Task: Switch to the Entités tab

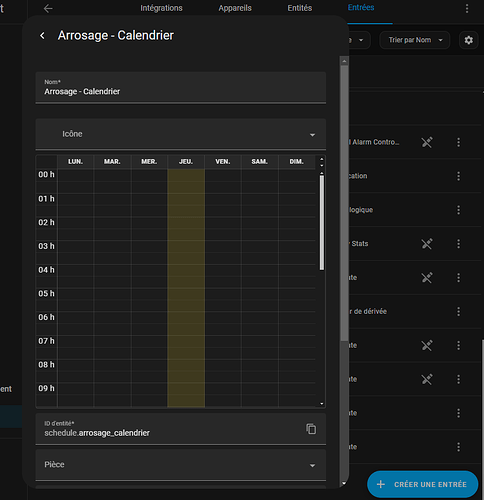Action: coord(300,8)
